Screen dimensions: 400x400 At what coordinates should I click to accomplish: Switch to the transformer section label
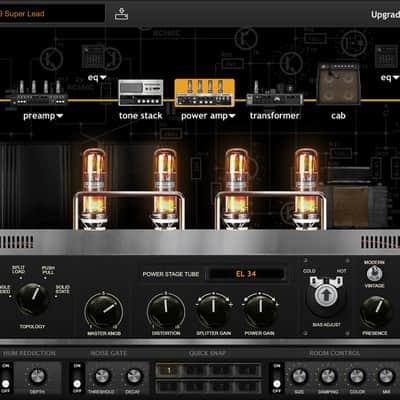click(x=274, y=116)
